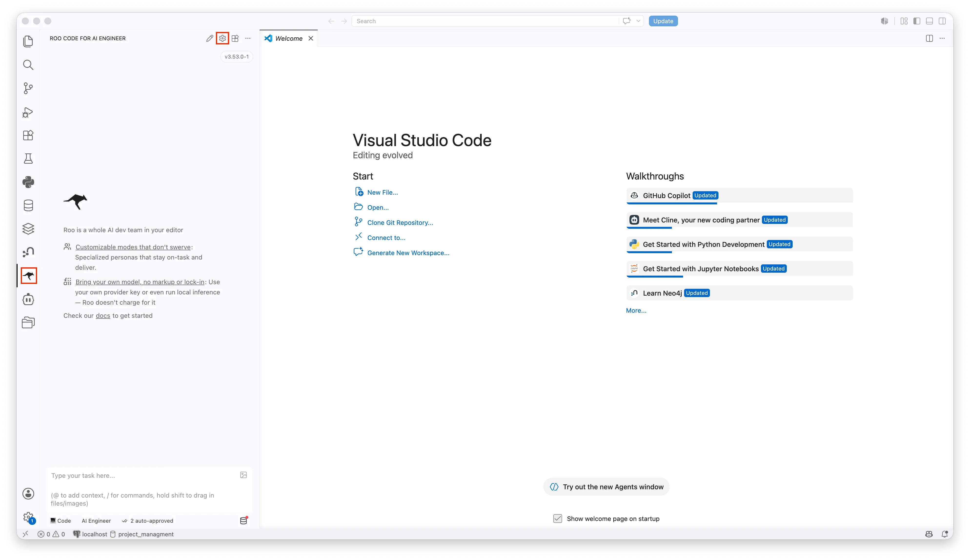Toggle Show welcome page on startup

[557, 519]
